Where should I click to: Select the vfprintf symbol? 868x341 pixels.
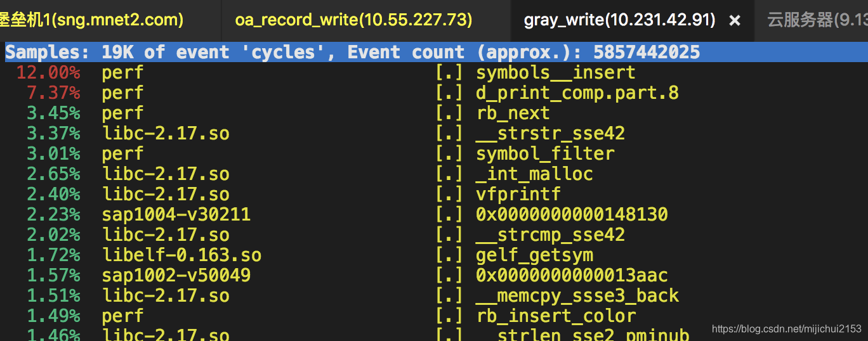pyautogui.click(x=518, y=195)
